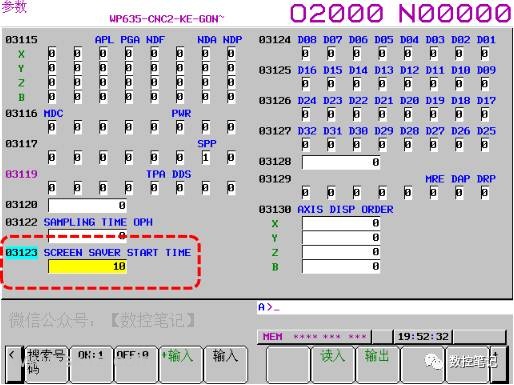Select the D17 bit of parameter 03126
Image resolution: width=514 pixels, height=385 pixels.
(x=485, y=114)
